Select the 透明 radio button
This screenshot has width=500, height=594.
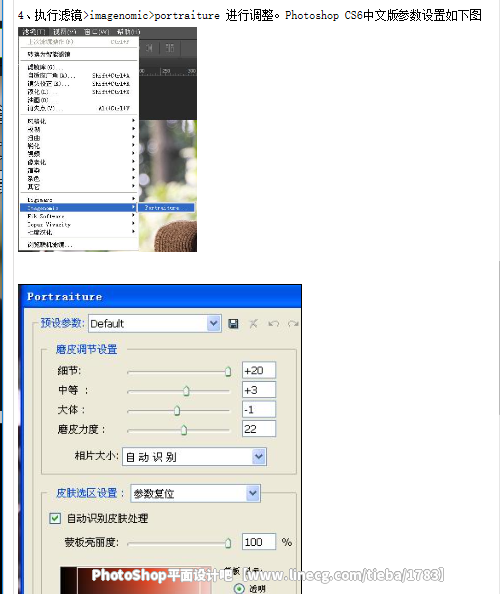tap(239, 588)
